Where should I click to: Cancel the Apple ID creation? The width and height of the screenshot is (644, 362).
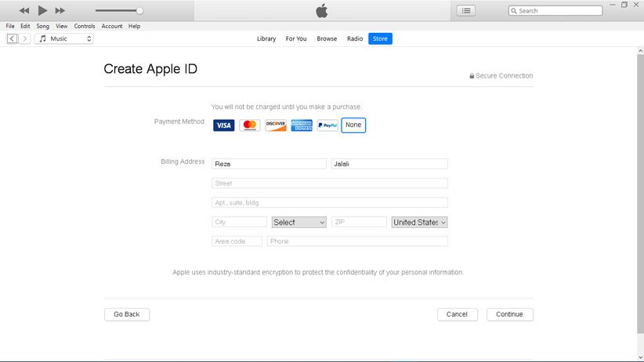(x=457, y=314)
